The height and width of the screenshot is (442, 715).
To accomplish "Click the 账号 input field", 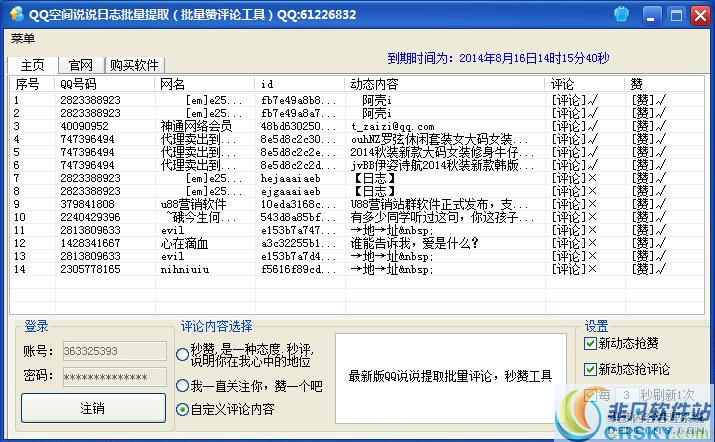I will [115, 351].
